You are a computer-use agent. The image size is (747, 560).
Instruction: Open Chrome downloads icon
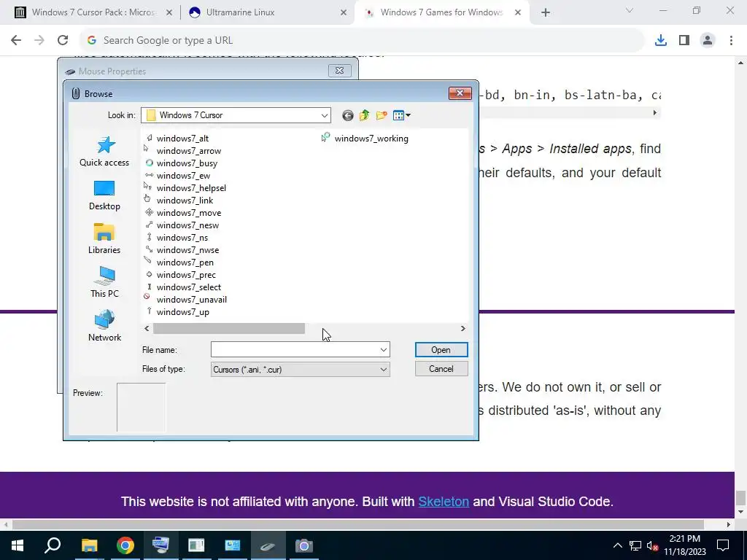point(661,41)
